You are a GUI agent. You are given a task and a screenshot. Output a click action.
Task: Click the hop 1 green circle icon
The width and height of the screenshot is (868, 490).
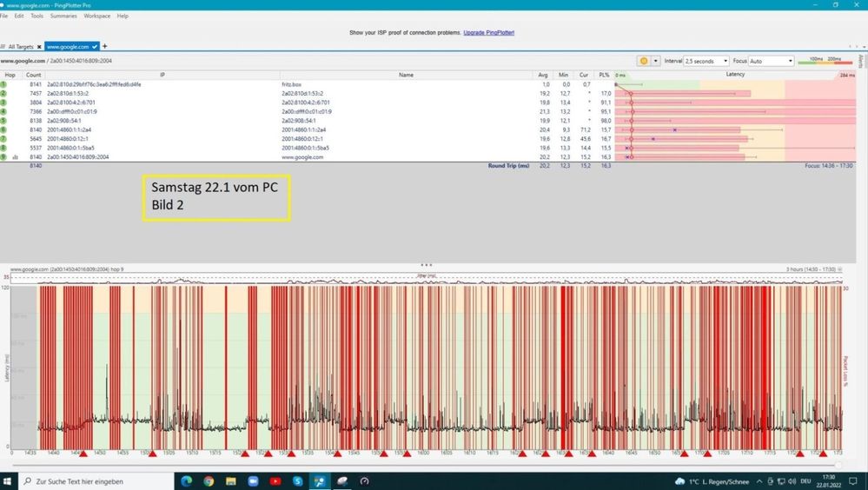point(3,85)
